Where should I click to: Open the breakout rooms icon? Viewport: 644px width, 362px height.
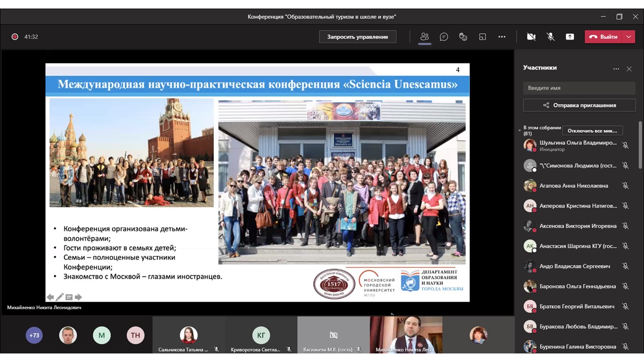click(482, 36)
